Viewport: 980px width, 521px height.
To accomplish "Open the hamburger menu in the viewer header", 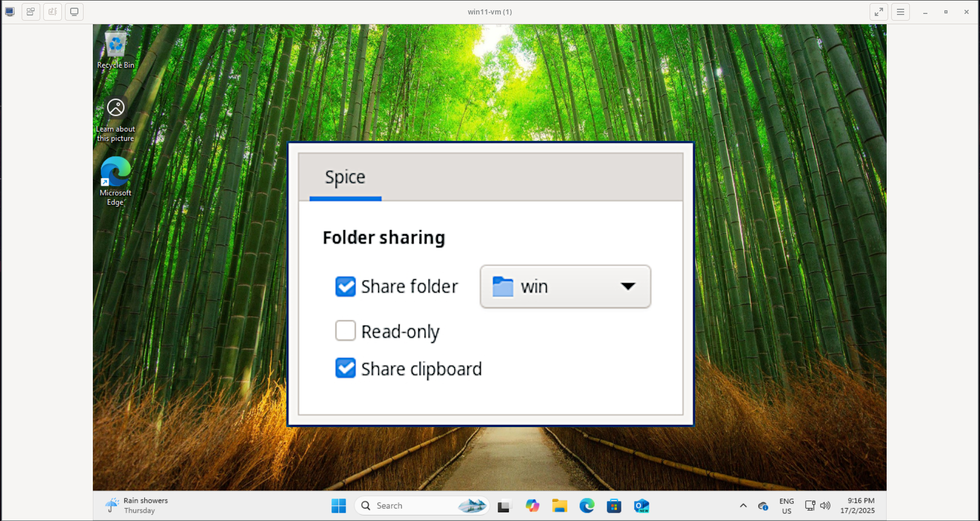I will click(x=901, y=12).
